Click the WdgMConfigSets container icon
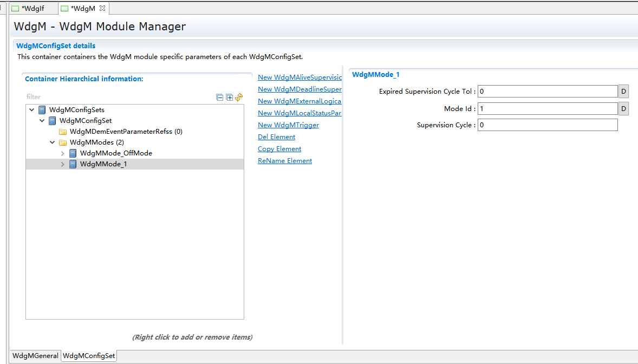This screenshot has width=638, height=364. (x=42, y=110)
